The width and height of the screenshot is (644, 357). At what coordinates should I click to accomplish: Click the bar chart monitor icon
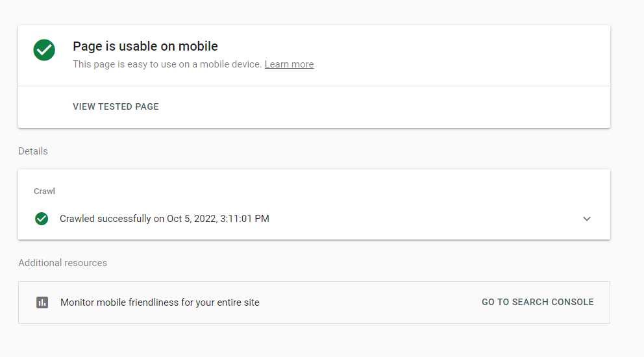(42, 302)
